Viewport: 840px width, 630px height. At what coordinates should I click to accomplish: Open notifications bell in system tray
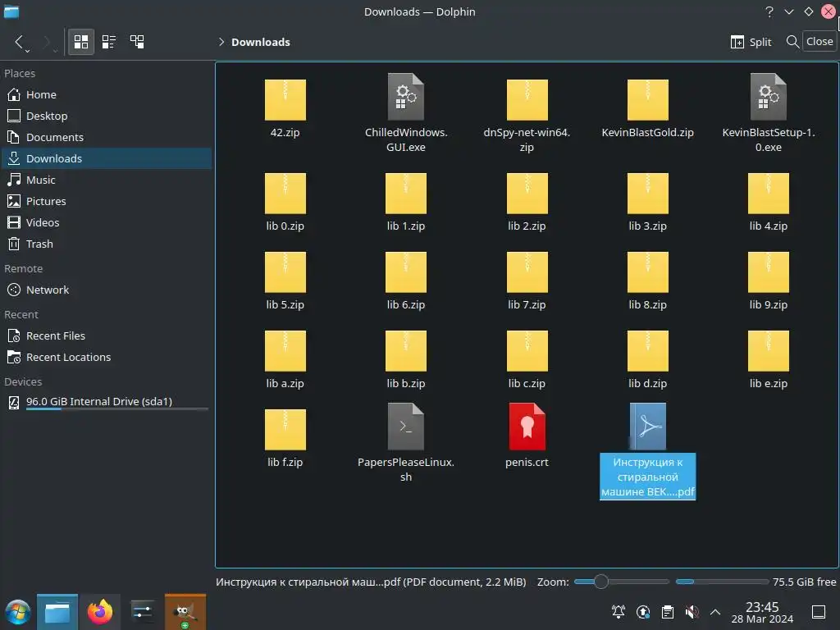point(619,612)
